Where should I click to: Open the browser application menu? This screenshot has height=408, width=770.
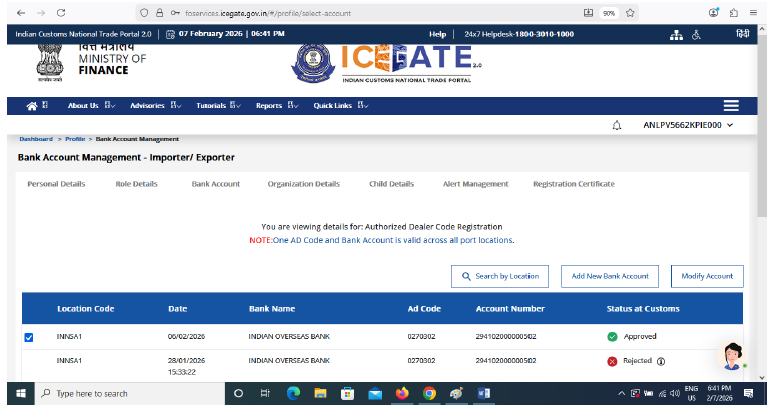pos(753,13)
